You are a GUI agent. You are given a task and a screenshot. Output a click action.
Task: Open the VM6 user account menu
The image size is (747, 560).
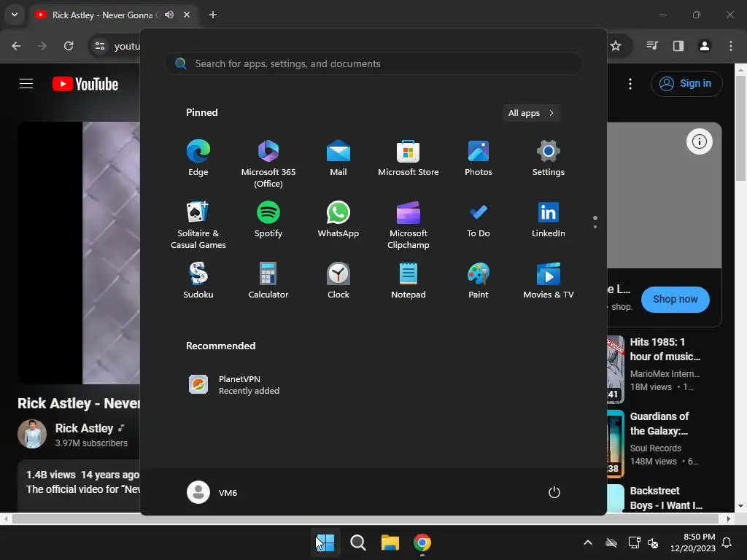point(212,492)
